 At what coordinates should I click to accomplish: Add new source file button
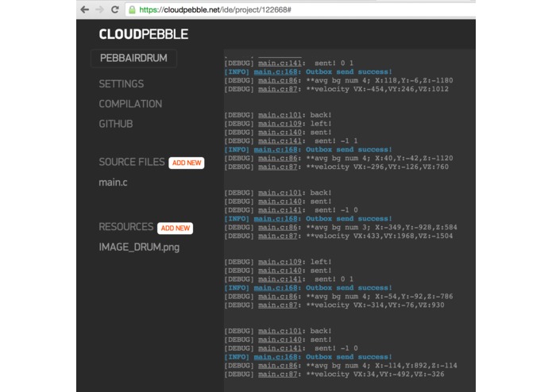[186, 163]
